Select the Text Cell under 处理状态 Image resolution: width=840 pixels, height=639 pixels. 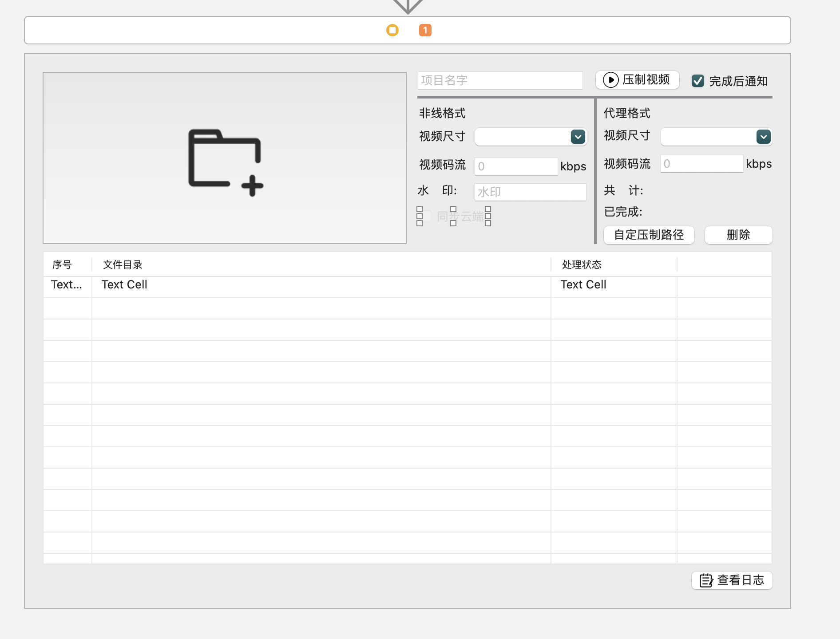(x=583, y=285)
